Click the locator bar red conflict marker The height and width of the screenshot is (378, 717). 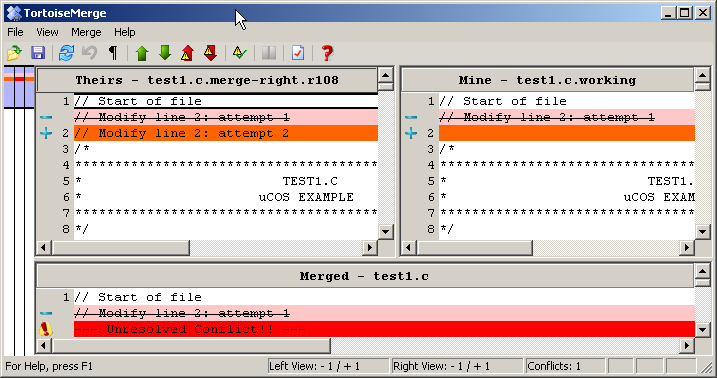(x=19, y=79)
